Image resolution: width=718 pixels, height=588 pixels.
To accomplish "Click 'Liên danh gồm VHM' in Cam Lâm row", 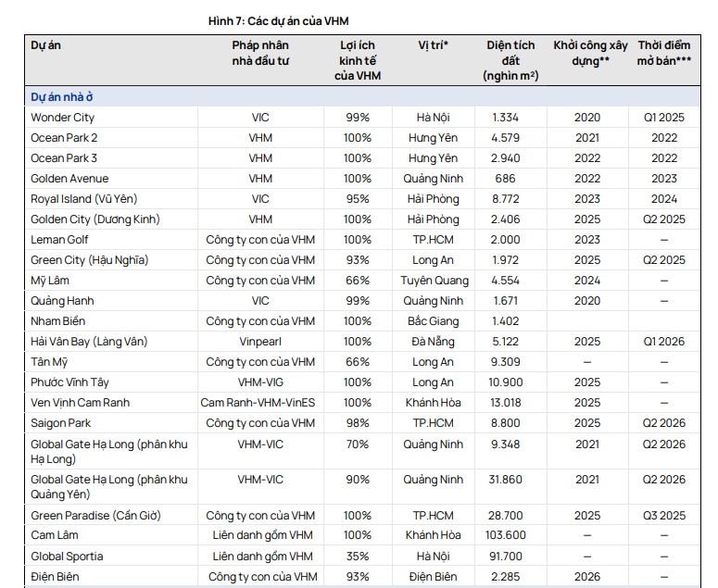I will (262, 535).
